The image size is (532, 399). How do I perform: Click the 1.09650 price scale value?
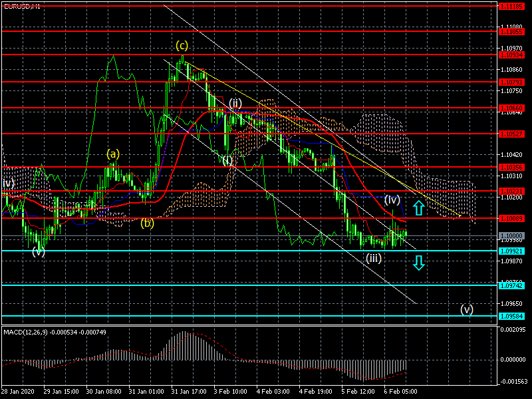pos(511,304)
